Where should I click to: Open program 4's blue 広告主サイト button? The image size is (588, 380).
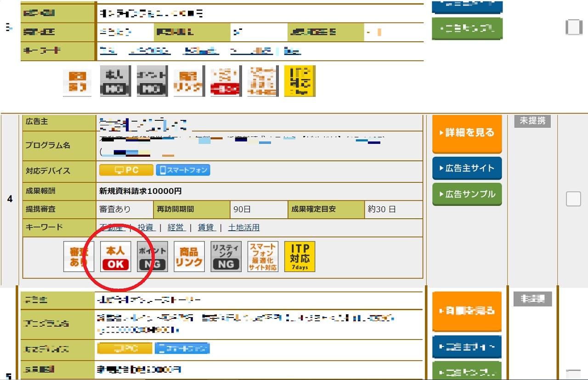point(467,168)
